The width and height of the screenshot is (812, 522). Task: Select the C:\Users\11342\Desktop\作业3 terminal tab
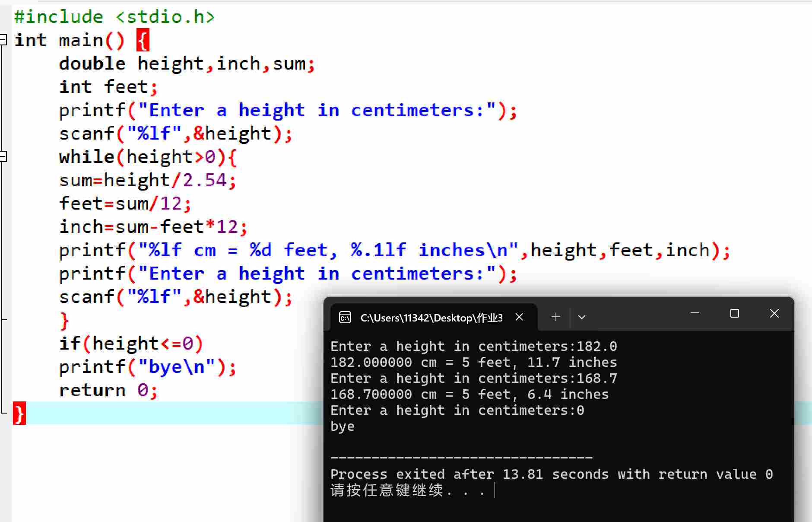(434, 318)
